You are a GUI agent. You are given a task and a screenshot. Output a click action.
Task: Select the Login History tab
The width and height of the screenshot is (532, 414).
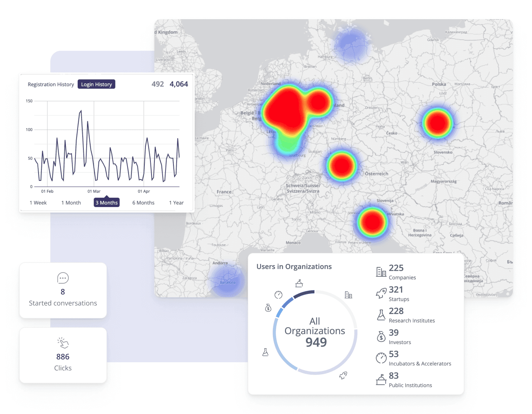point(96,84)
